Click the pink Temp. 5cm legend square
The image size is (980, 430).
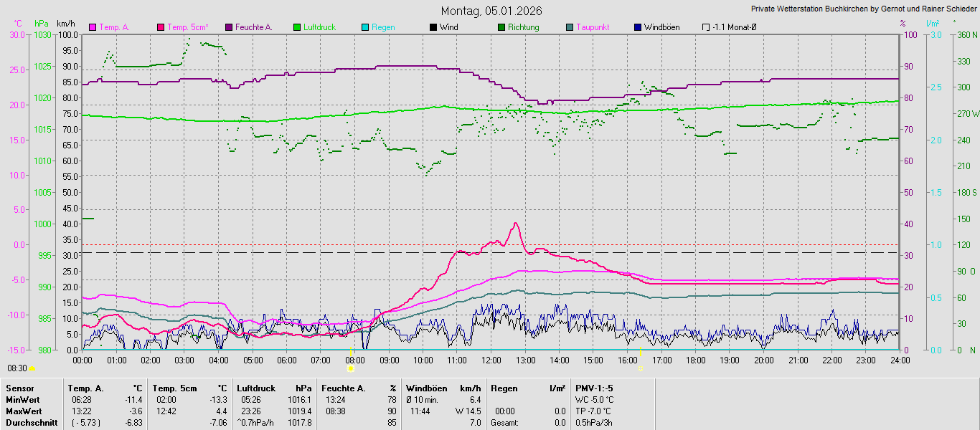(160, 28)
